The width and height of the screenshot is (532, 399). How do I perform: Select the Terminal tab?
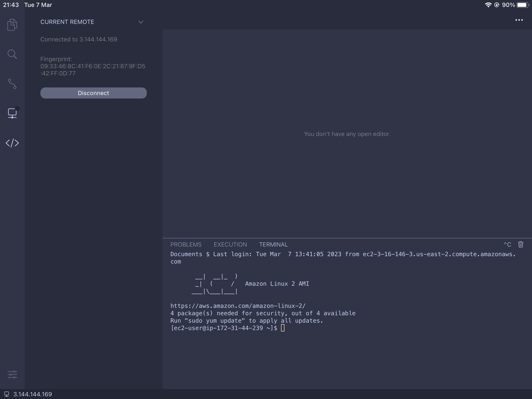[x=273, y=244]
